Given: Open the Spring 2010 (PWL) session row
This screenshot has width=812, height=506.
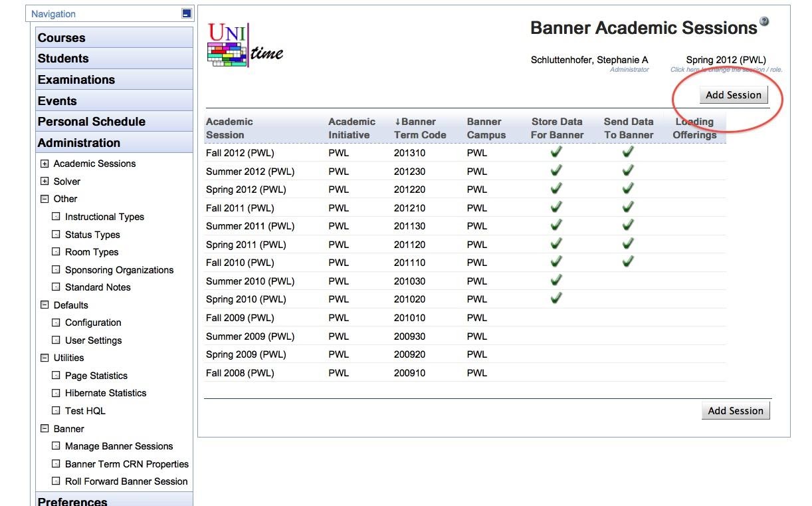Looking at the screenshot, I should pyautogui.click(x=465, y=299).
